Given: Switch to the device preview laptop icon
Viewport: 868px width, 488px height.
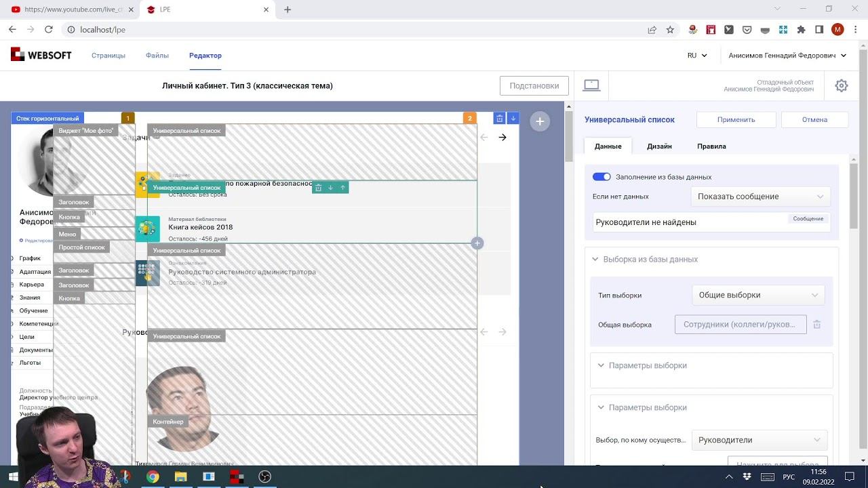Looking at the screenshot, I should pyautogui.click(x=591, y=85).
